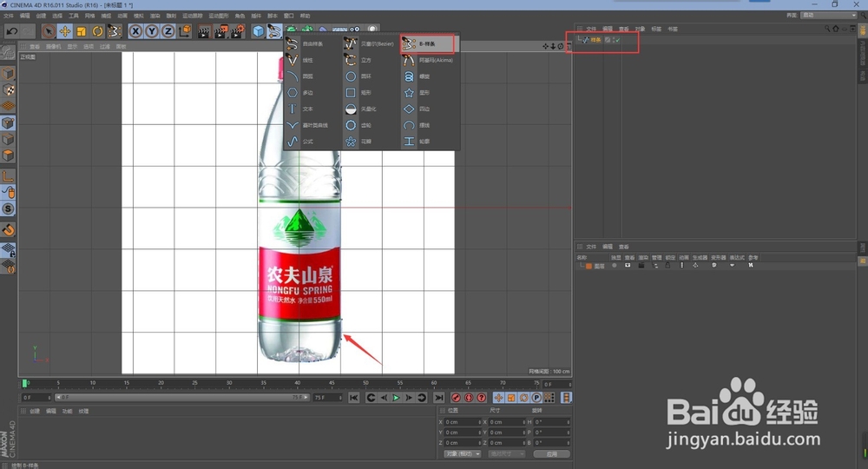Pick the circle spline icon

351,76
